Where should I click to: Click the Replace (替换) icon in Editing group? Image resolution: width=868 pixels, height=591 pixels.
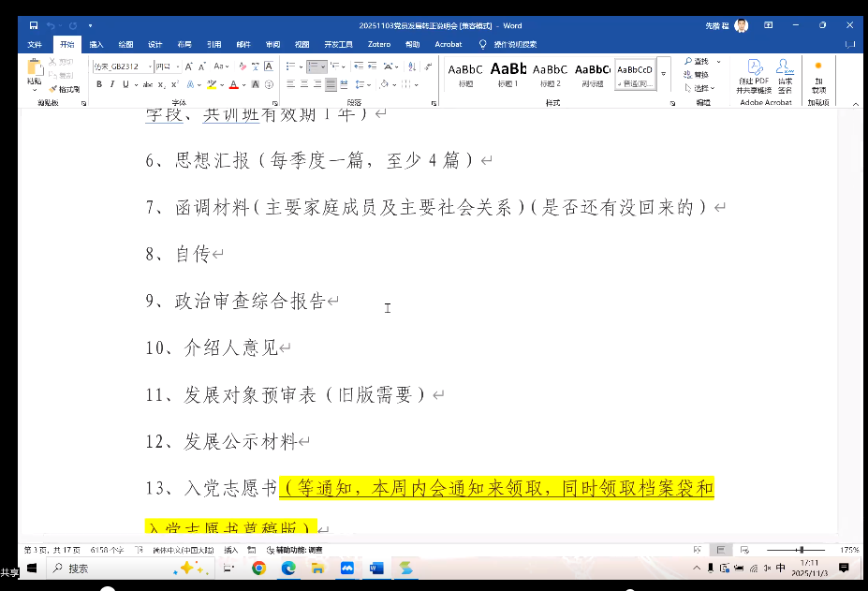click(699, 75)
